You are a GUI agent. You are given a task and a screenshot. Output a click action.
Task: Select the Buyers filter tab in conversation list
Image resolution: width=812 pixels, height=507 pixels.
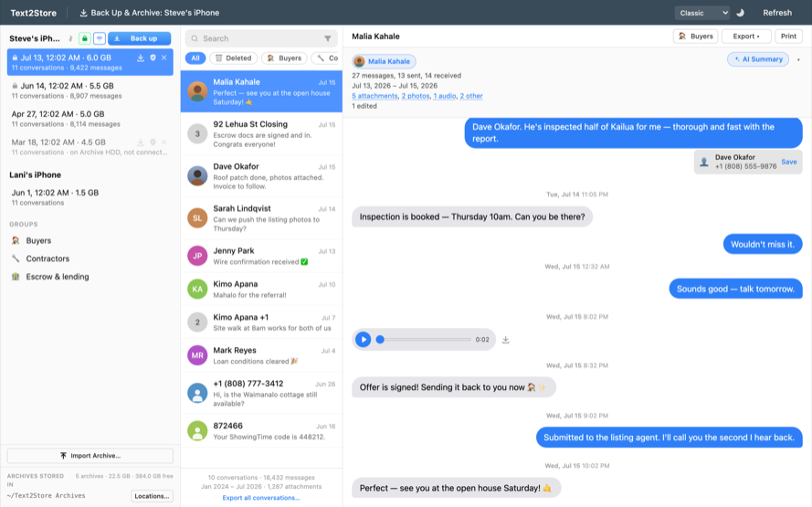[x=284, y=58]
